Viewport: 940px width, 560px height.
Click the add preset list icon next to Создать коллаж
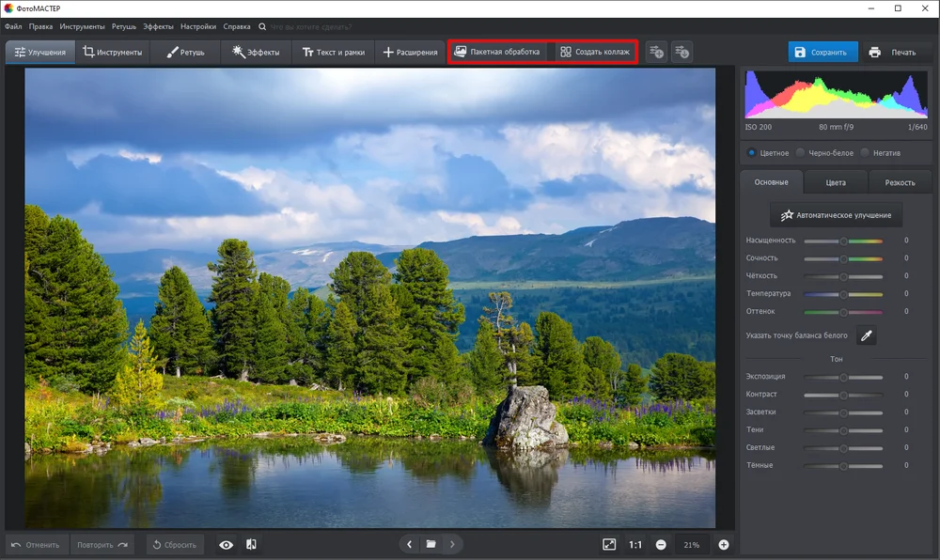tap(656, 52)
